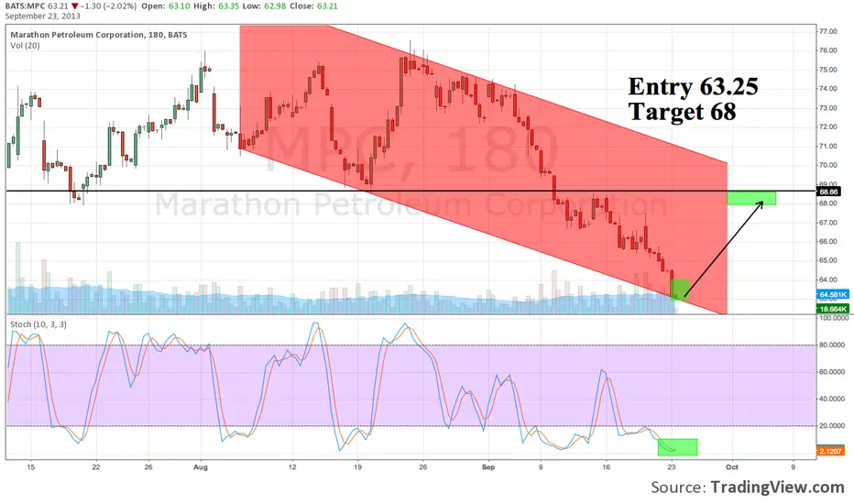Viewport: 854px width, 504px height.
Task: Click the 'High: 63.35' value in header
Action: 215,6
